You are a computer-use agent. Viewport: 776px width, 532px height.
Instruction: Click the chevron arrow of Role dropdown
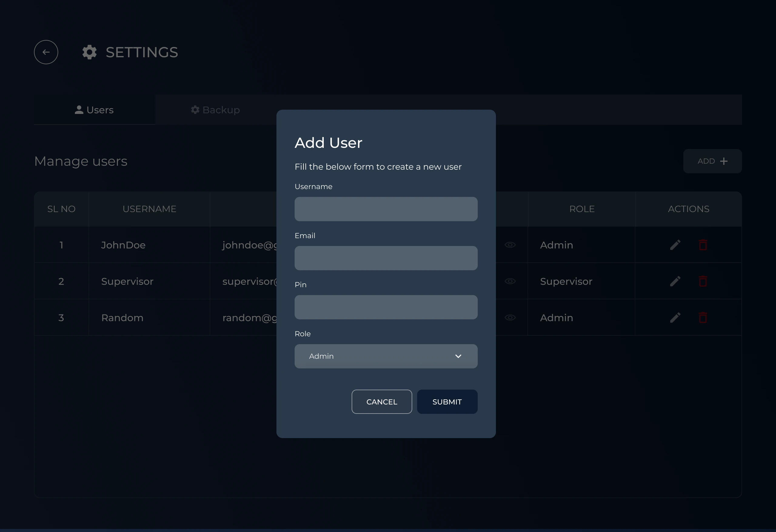[x=458, y=356]
